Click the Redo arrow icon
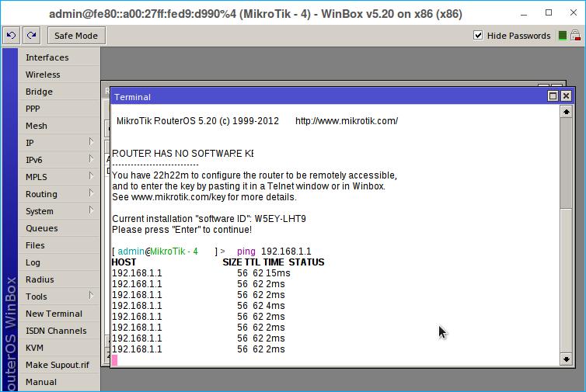 [x=32, y=36]
